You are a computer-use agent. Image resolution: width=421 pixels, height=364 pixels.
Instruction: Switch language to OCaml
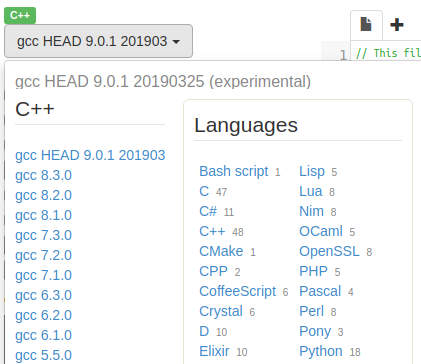point(321,231)
